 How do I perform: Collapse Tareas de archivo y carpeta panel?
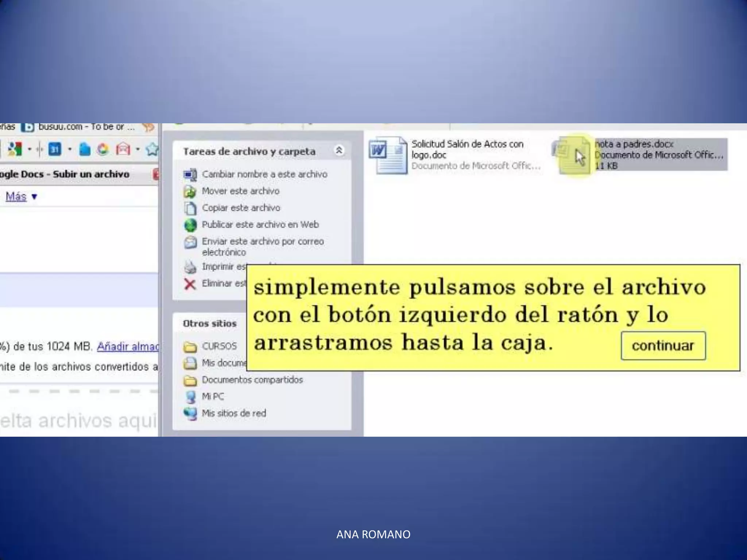pos(339,150)
